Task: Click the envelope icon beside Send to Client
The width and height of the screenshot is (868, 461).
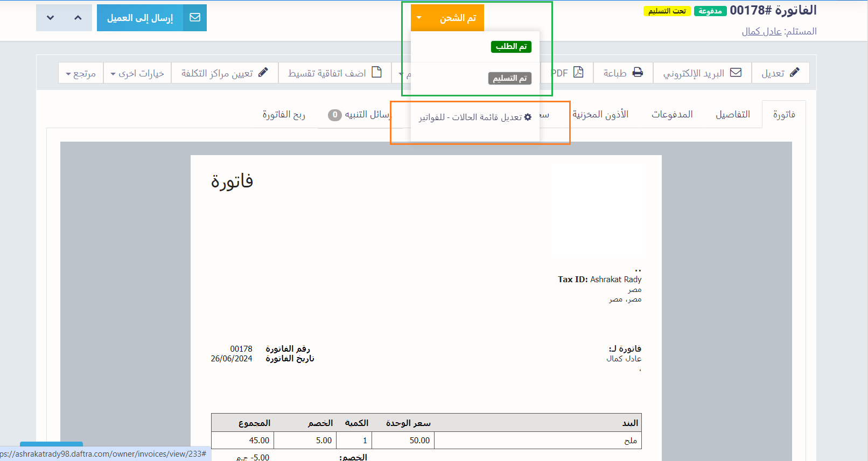Action: pos(195,18)
